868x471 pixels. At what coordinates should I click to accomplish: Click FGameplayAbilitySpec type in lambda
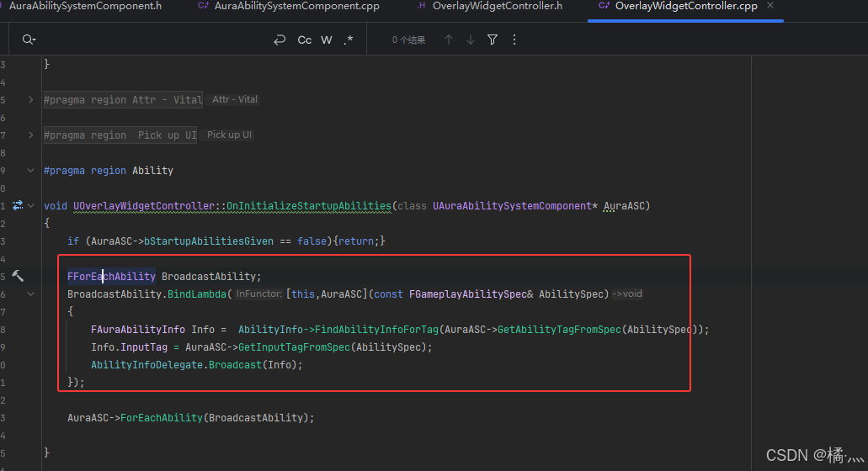[468, 294]
